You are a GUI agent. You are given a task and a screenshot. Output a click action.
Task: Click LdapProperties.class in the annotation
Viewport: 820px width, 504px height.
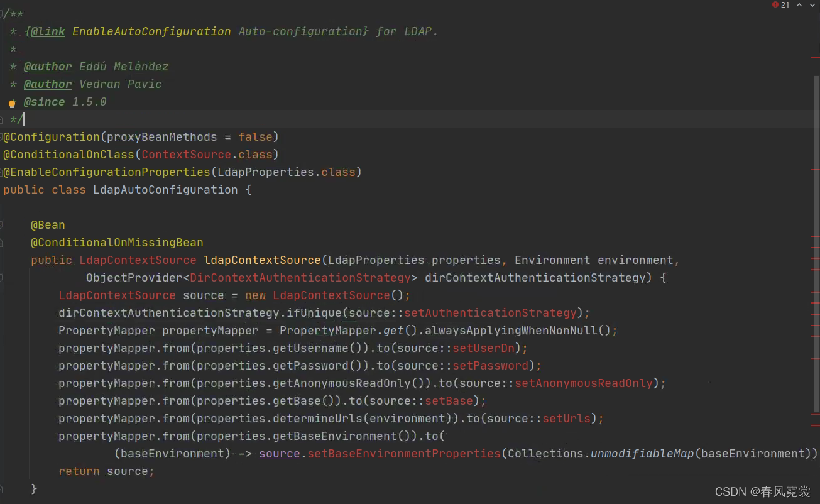click(287, 172)
